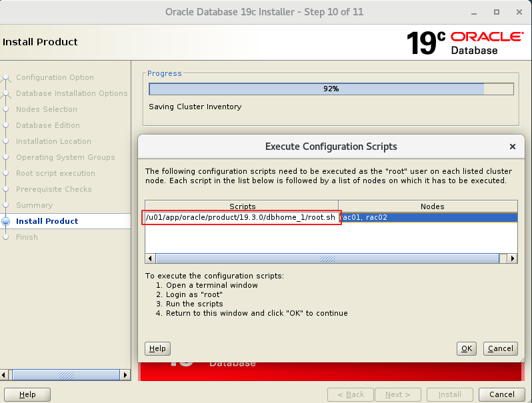Cancel the Execute Configuration Scripts dialog

[x=501, y=348]
